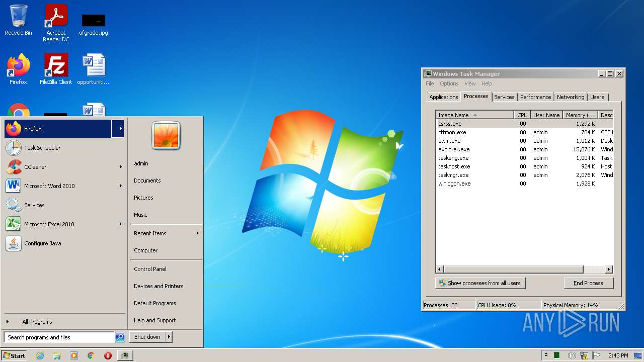Click in the Search programs and files box
Image resolution: width=644 pixels, height=362 pixels.
(59, 337)
